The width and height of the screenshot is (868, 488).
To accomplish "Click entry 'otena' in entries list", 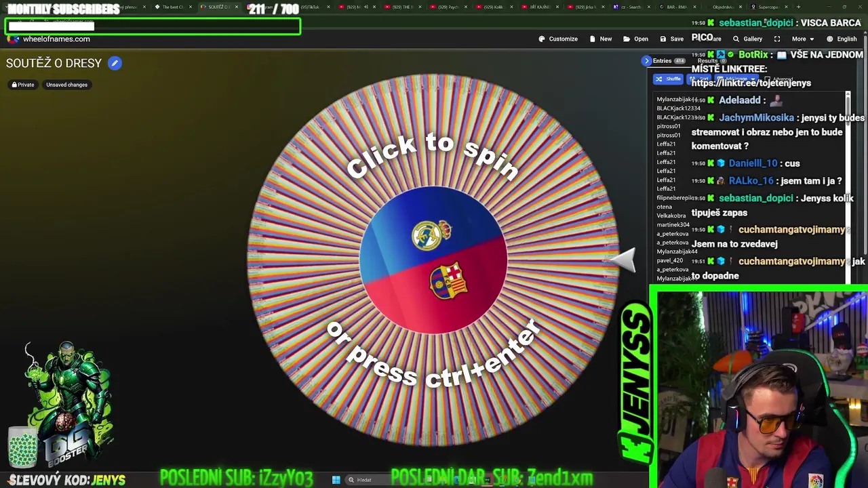I will pos(665,207).
